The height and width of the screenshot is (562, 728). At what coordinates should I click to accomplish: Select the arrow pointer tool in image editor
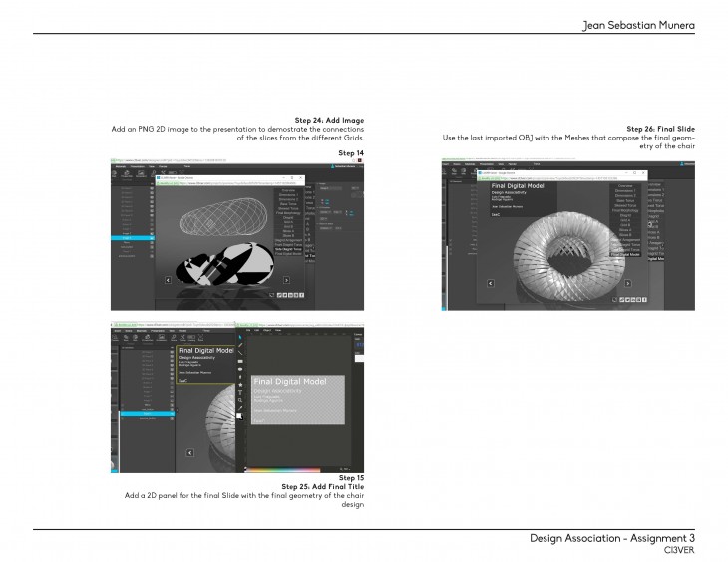(240, 337)
